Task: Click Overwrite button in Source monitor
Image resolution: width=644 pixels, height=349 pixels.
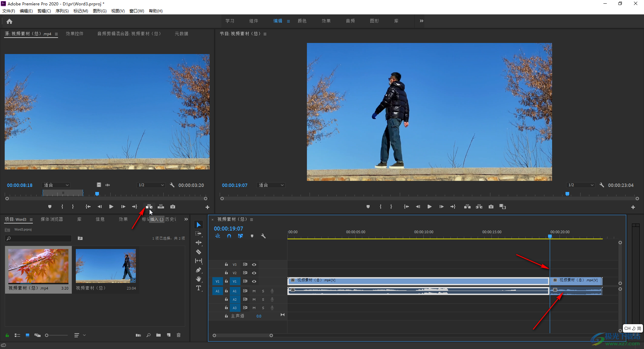Action: 161,207
